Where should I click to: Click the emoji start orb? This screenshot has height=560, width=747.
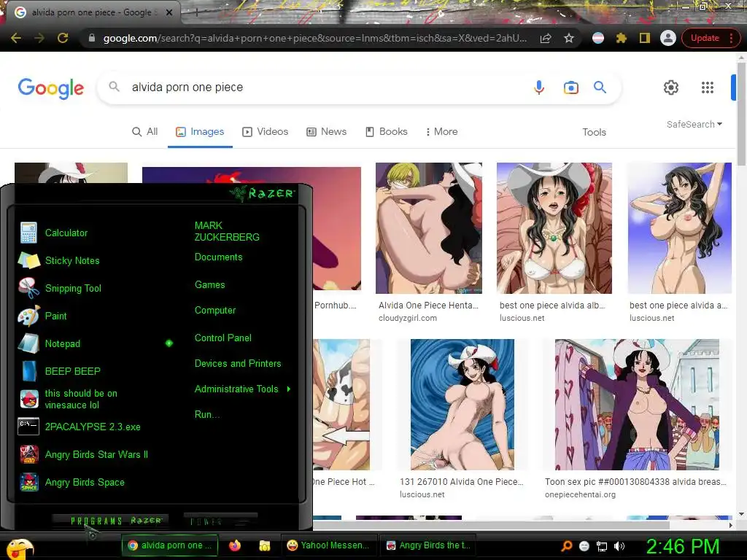pos(19,548)
